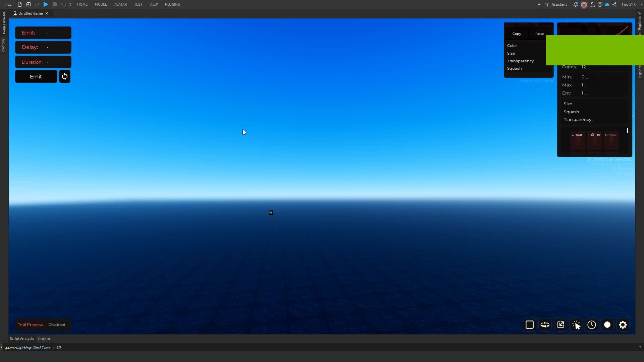Screen dimensions: 644x362
Task: Click the Assistant icon in the title bar
Action: point(556,4)
